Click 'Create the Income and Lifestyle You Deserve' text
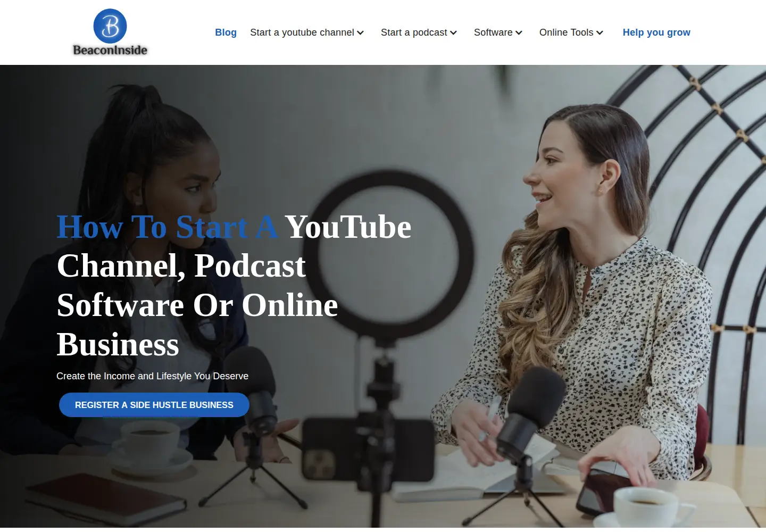The image size is (766, 532). 152,376
